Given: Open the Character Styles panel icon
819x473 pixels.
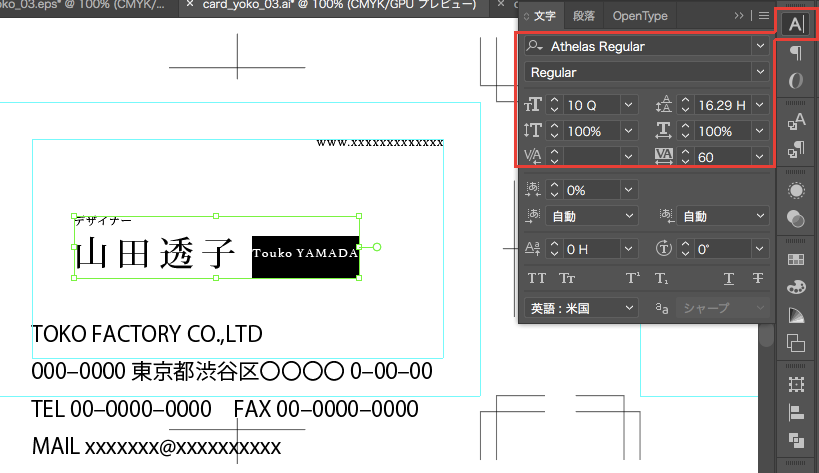Looking at the screenshot, I should (x=796, y=122).
